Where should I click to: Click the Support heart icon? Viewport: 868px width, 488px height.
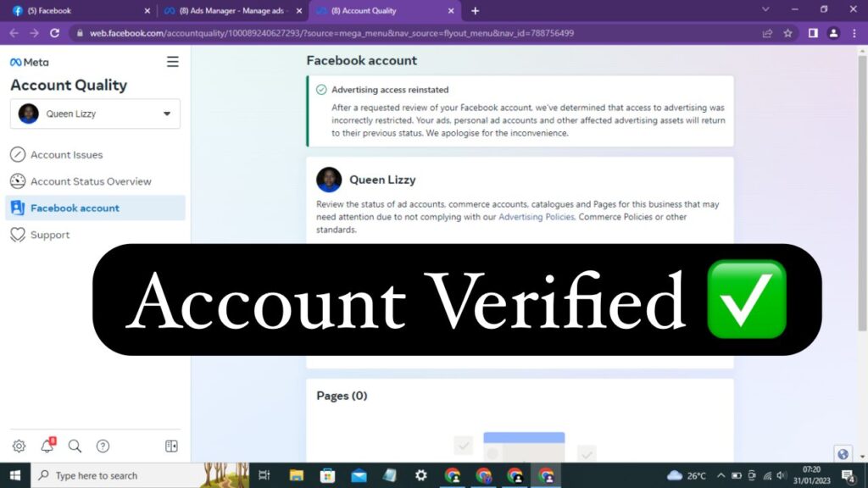coord(18,235)
